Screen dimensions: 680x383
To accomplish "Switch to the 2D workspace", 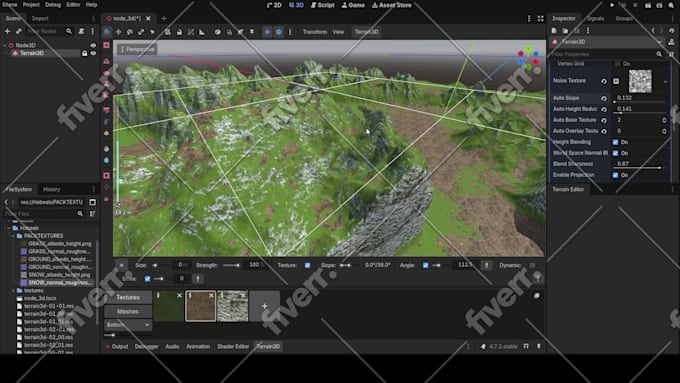I will [274, 5].
